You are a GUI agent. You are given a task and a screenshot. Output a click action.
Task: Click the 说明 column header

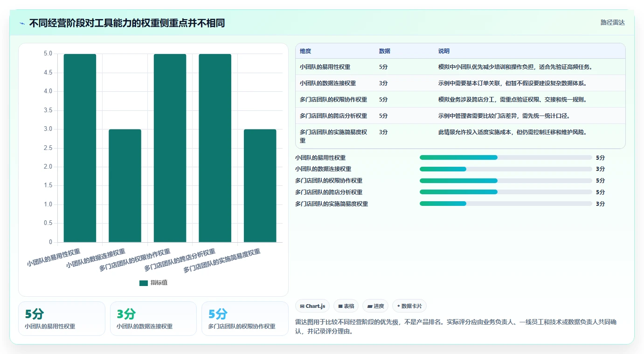click(x=444, y=51)
